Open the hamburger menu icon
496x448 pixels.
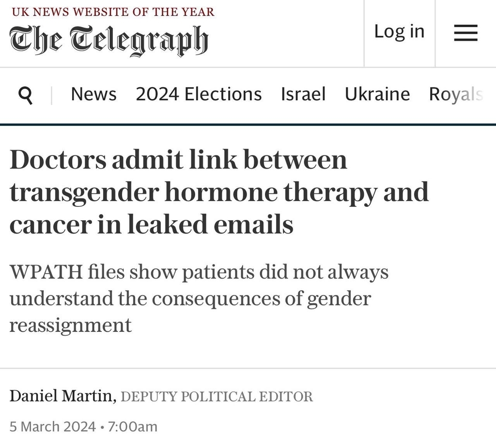[465, 33]
